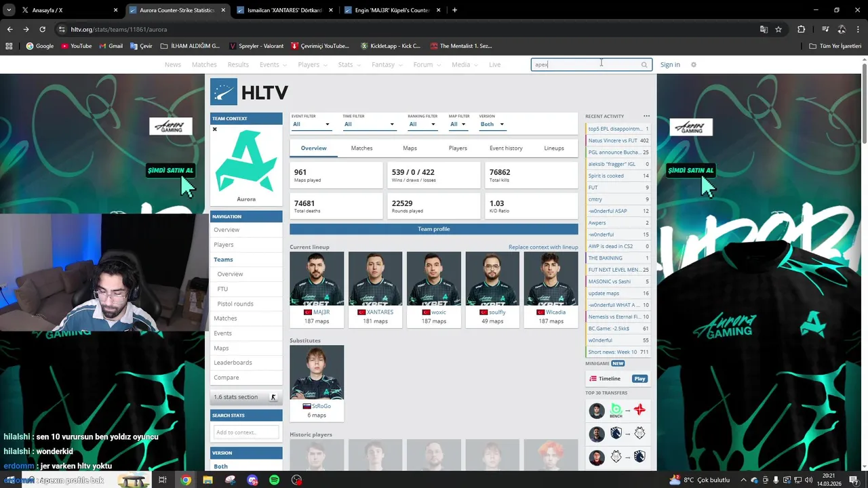Open the new tab plus button

[454, 10]
